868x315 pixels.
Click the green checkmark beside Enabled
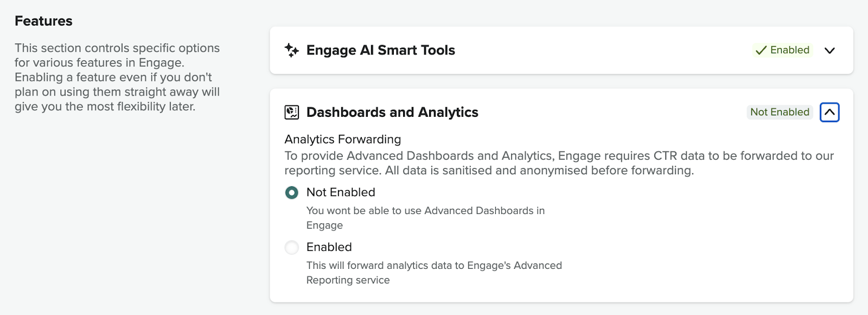click(x=761, y=50)
